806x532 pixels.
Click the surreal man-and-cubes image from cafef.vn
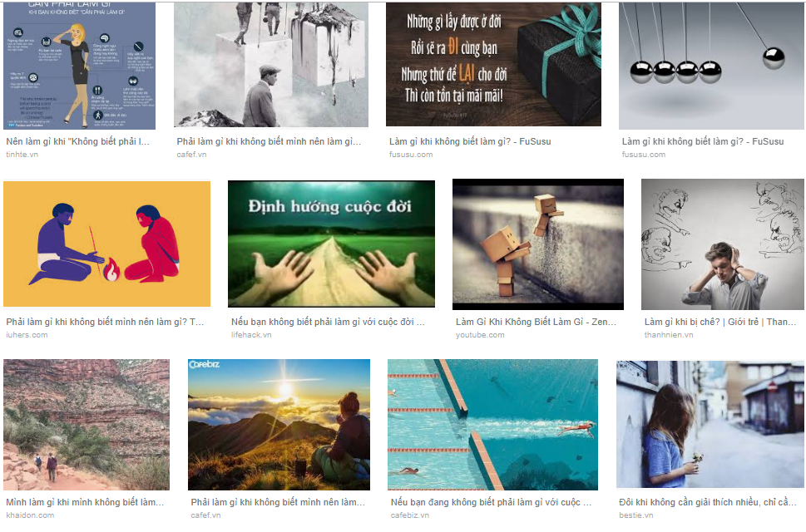(x=271, y=65)
